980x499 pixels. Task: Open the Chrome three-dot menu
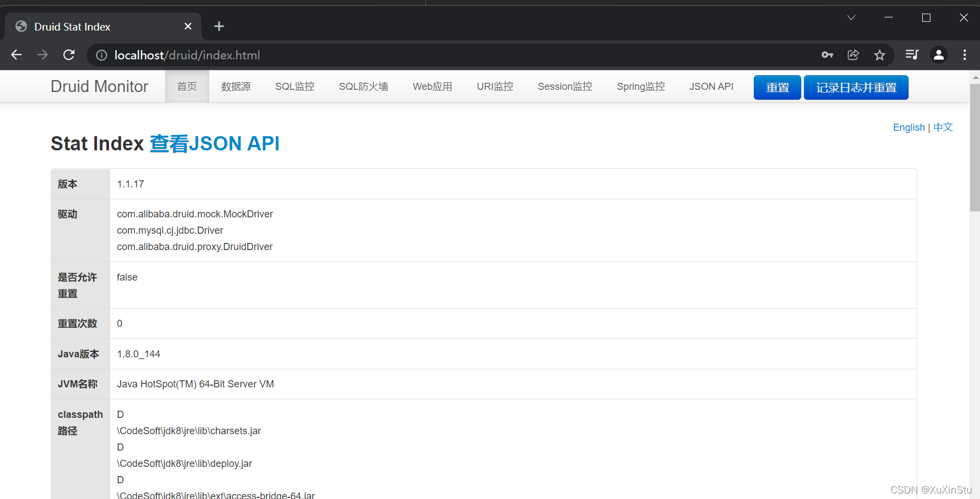pos(965,55)
